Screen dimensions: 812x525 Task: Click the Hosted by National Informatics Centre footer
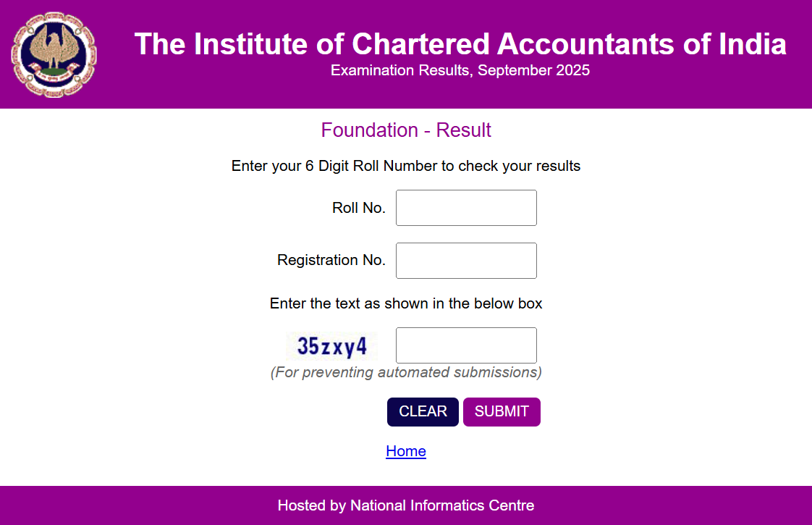pos(406,505)
